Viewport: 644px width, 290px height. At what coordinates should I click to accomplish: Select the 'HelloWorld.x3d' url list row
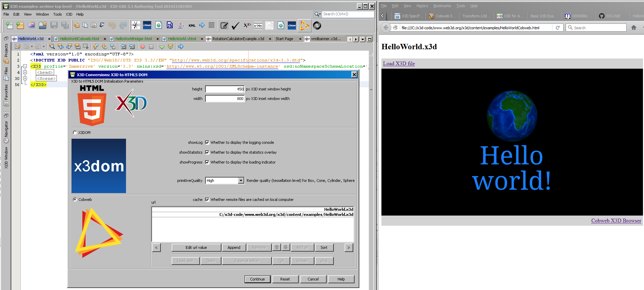click(x=253, y=209)
